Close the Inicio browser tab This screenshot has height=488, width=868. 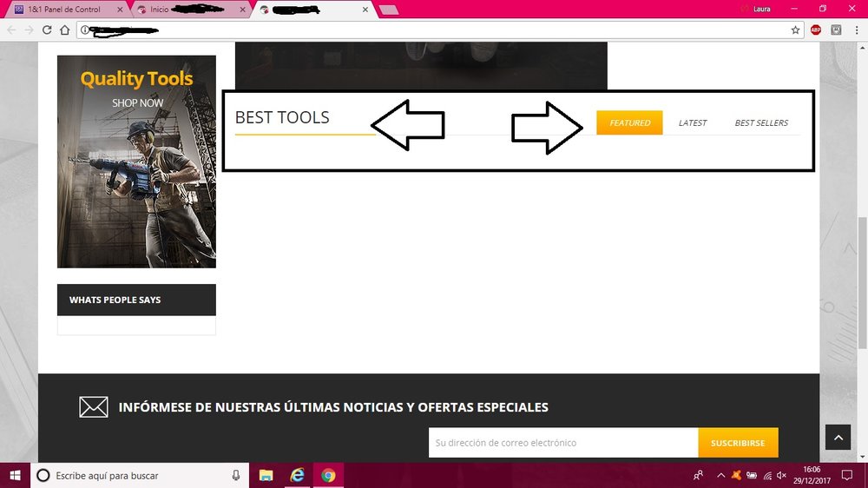tap(242, 10)
